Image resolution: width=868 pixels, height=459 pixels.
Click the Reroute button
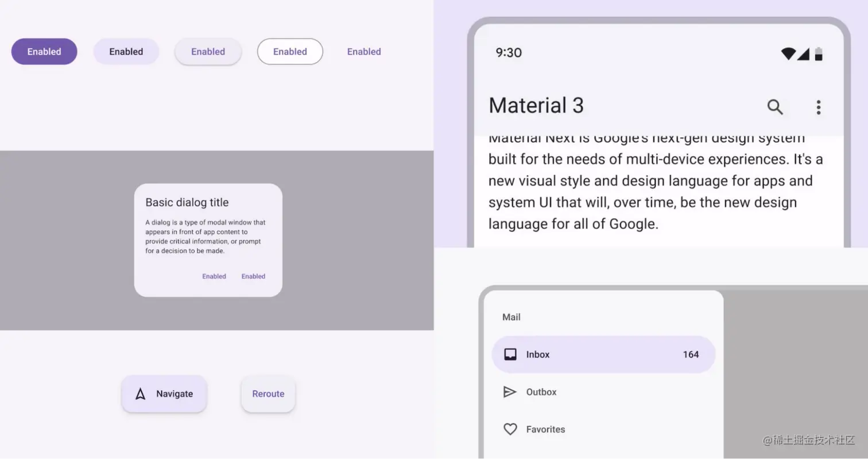click(x=268, y=394)
